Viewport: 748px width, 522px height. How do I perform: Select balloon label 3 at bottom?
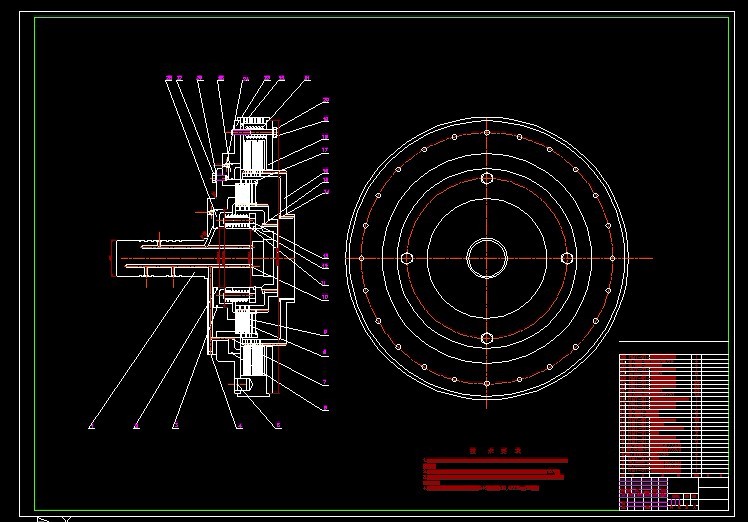click(x=176, y=425)
